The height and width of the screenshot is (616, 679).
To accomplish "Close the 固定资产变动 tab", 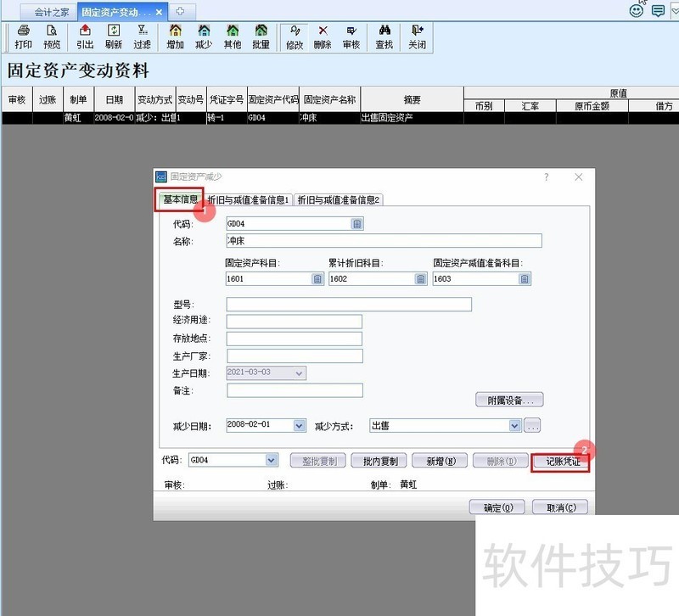I will pos(159,12).
